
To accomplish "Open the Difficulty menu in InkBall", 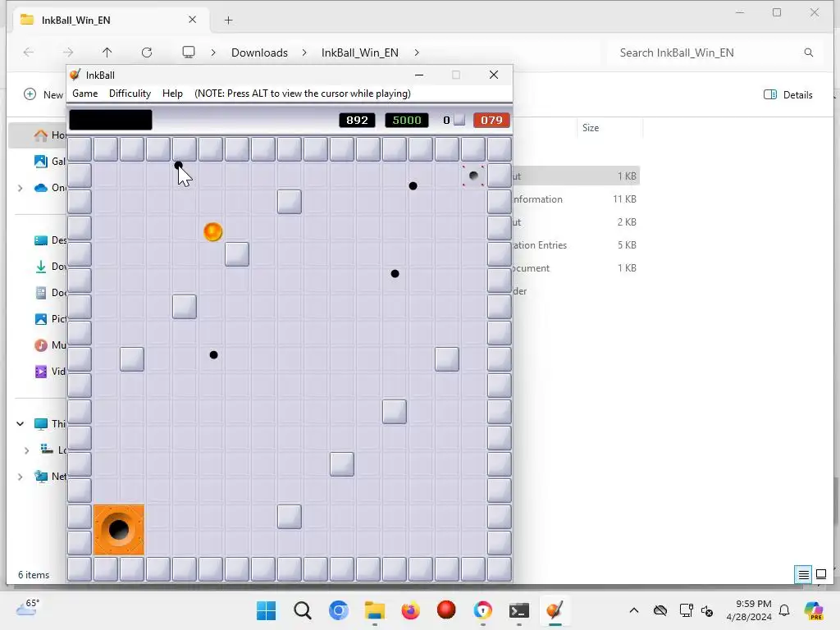I will pos(130,94).
